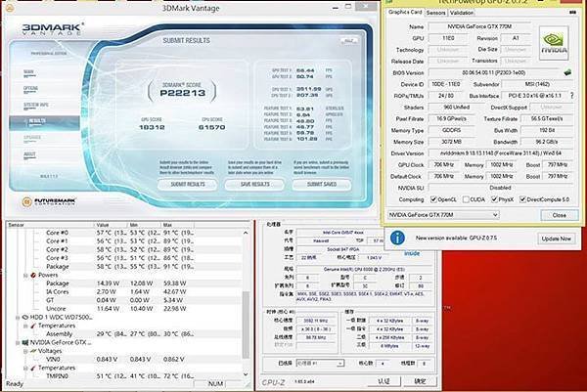Click the Futuremark logo in 3DMark Vantage
The height and width of the screenshot is (392, 587).
click(50, 202)
